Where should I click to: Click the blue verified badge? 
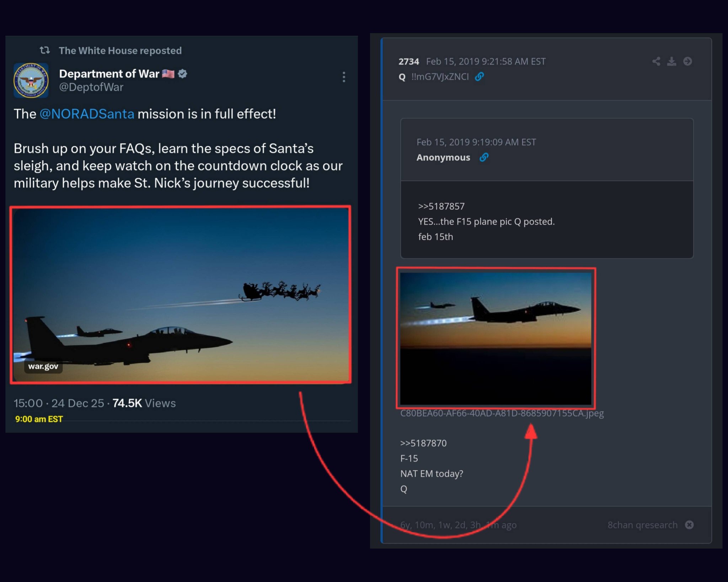point(183,74)
